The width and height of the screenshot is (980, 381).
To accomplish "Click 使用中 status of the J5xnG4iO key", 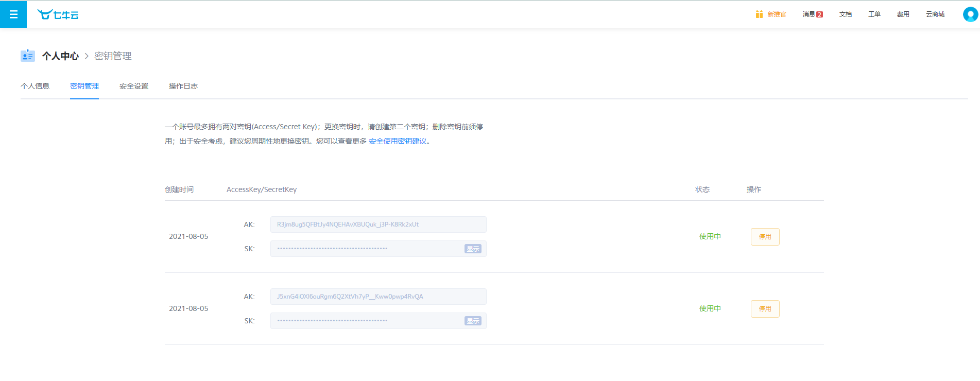I will click(x=710, y=308).
